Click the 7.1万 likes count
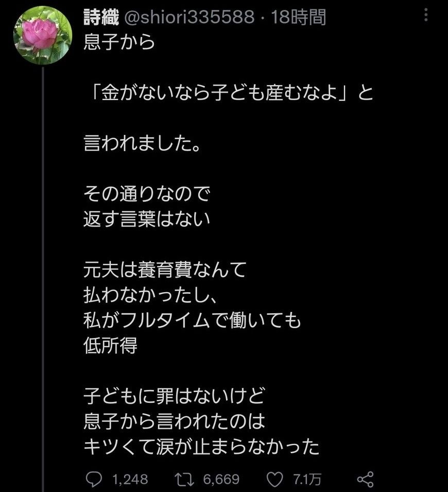The height and width of the screenshot is (492, 448). 307,479
